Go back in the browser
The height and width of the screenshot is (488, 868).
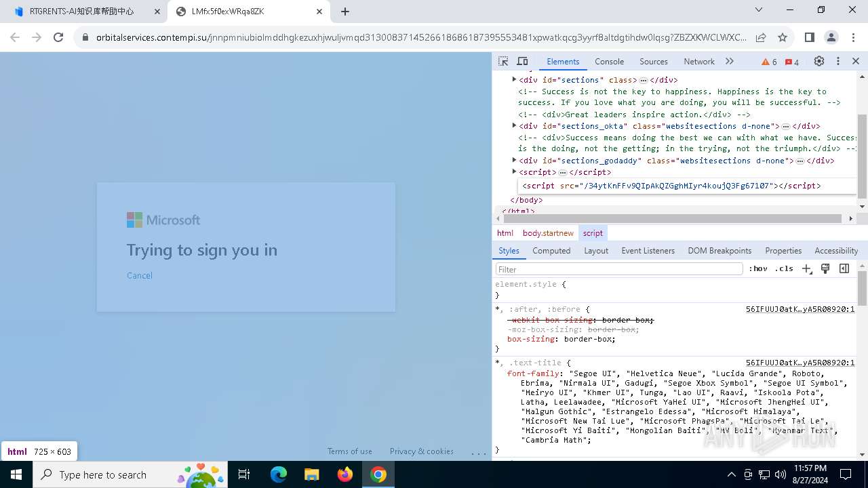coord(15,37)
